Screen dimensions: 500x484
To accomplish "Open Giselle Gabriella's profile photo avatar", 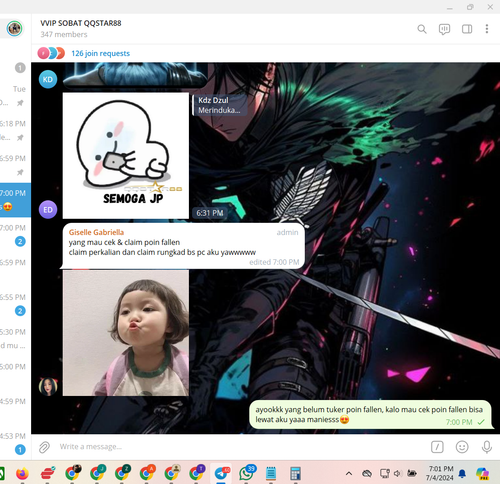I will [x=48, y=387].
